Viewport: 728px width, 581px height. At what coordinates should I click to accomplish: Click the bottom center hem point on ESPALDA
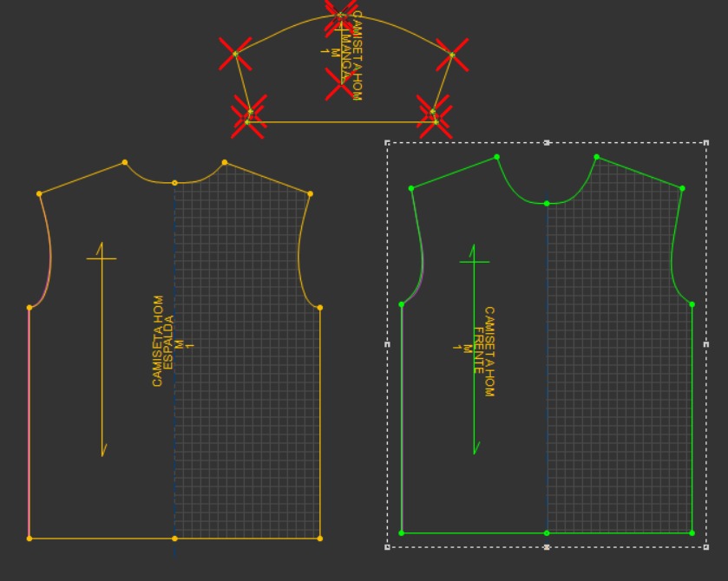click(x=174, y=539)
